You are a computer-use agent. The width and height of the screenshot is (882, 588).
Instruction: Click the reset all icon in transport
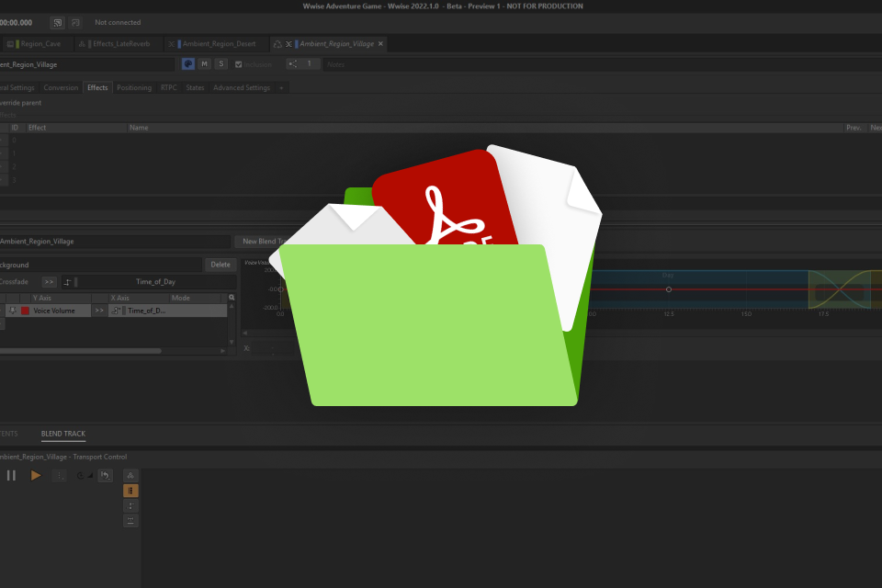[x=105, y=476]
